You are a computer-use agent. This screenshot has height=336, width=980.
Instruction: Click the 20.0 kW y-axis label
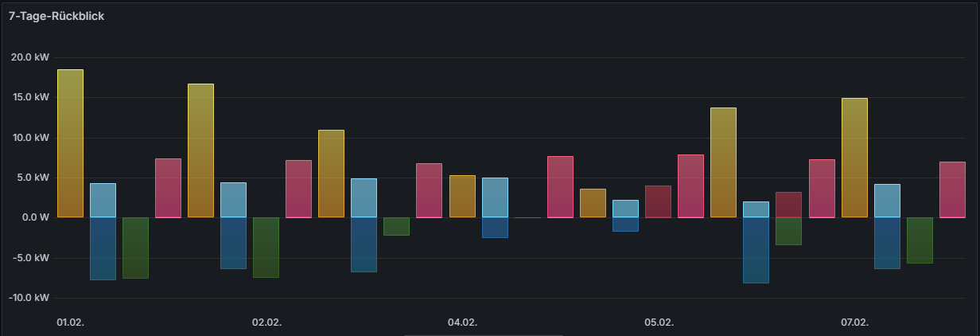(x=30, y=57)
